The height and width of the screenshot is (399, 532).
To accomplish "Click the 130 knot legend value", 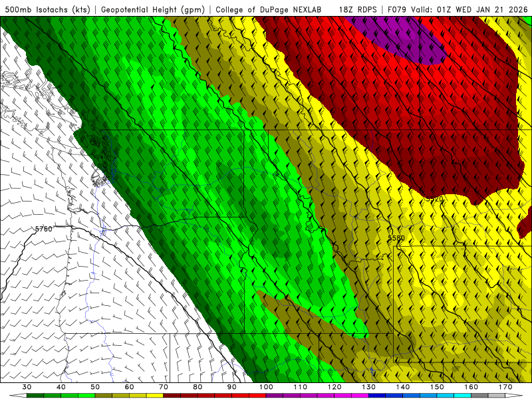I will [369, 387].
